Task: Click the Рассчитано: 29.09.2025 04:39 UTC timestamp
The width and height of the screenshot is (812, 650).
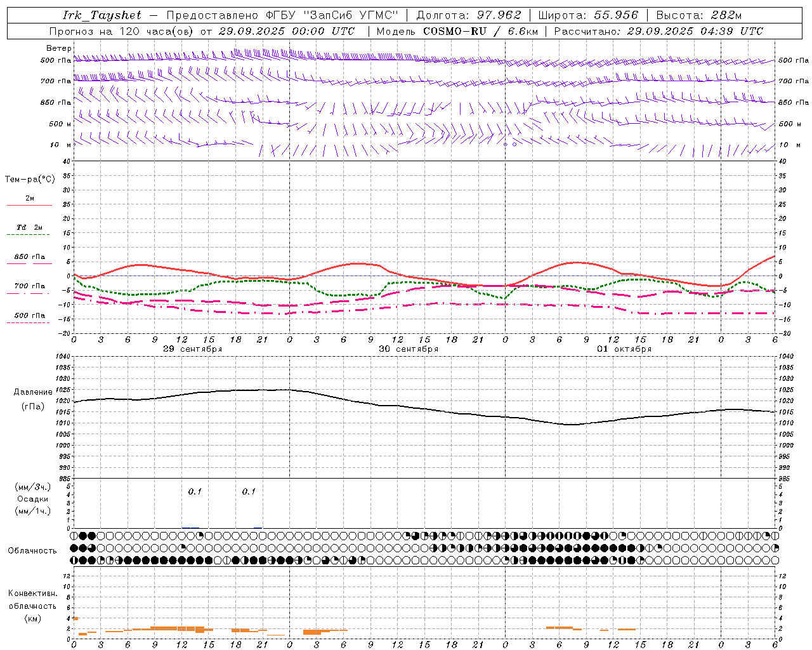Action: click(658, 31)
